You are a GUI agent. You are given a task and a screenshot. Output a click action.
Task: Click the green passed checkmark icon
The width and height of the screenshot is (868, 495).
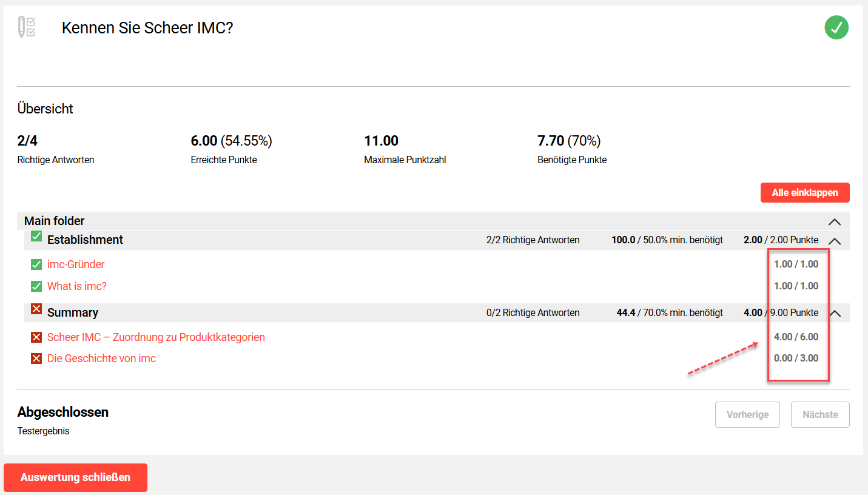836,27
